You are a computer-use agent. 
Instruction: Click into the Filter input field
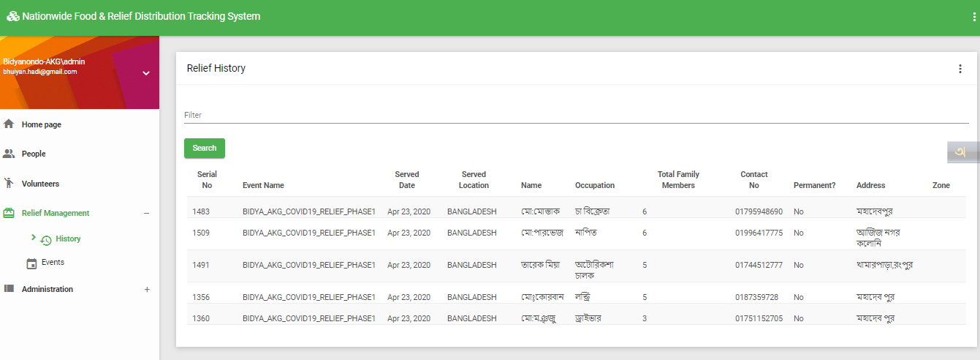[576, 115]
